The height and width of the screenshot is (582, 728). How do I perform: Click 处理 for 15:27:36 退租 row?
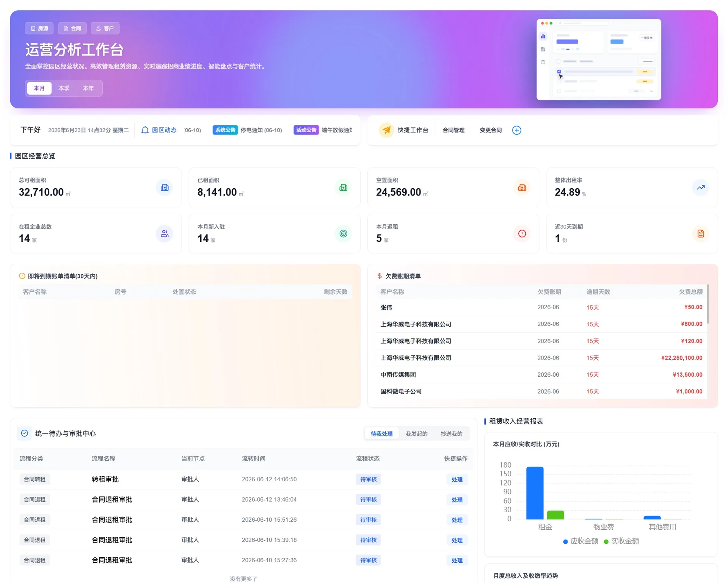tap(457, 560)
